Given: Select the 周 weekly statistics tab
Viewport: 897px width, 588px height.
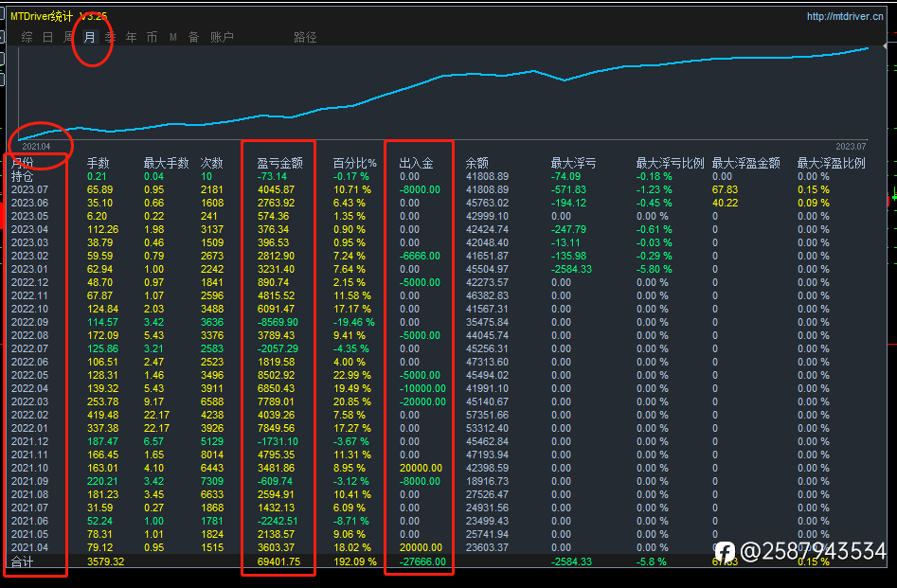Looking at the screenshot, I should pos(68,37).
